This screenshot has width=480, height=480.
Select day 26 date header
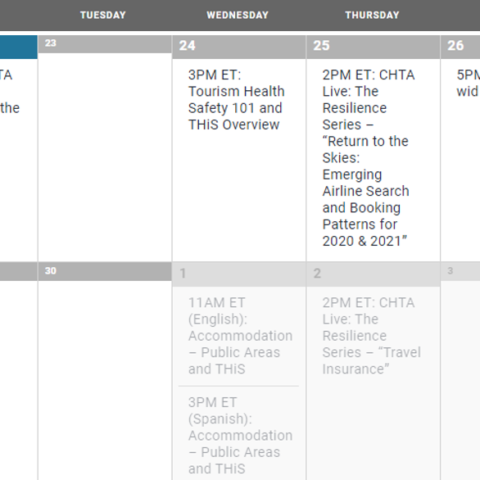tap(461, 47)
